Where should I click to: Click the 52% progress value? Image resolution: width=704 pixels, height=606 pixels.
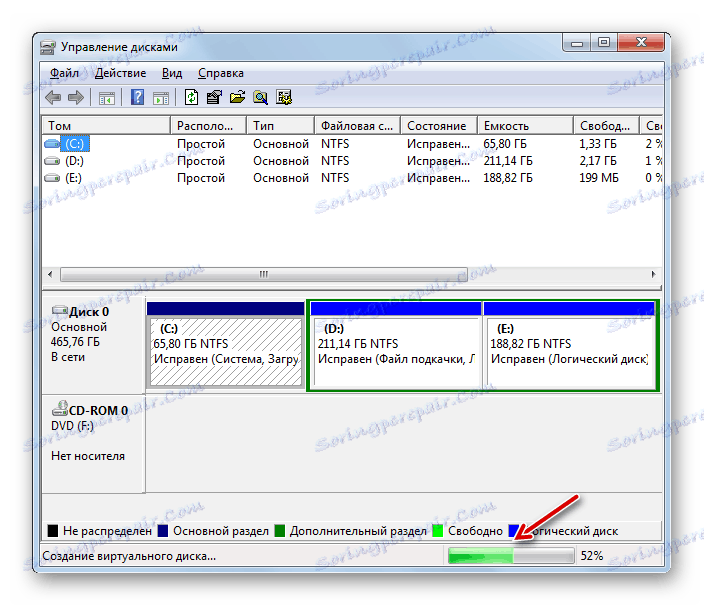pos(592,556)
